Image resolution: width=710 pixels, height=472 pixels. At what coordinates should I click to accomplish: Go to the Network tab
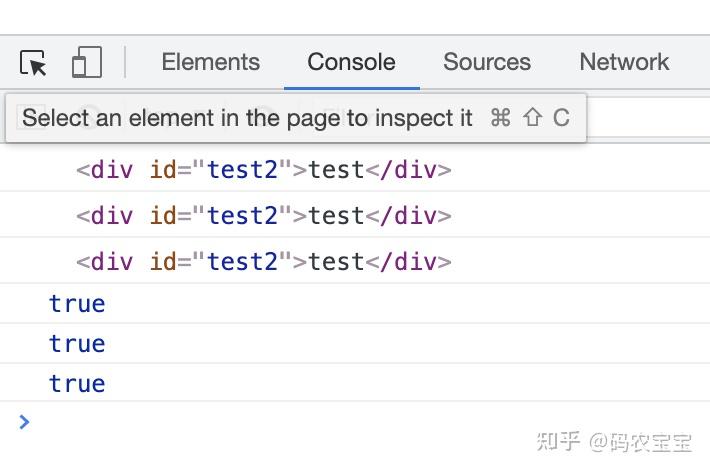click(x=624, y=62)
